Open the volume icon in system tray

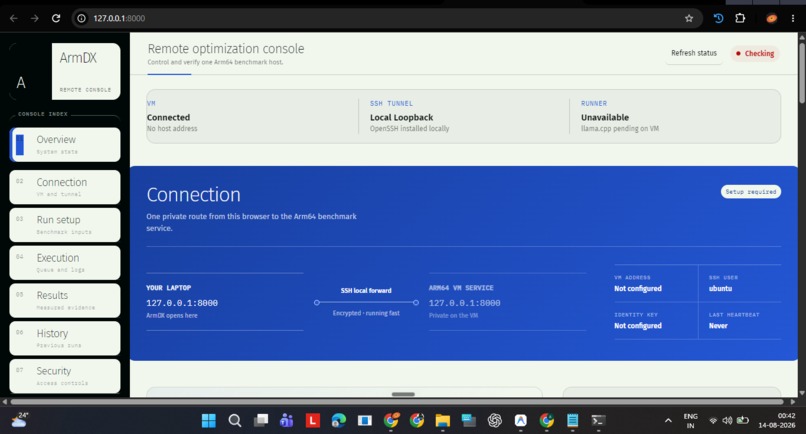727,421
